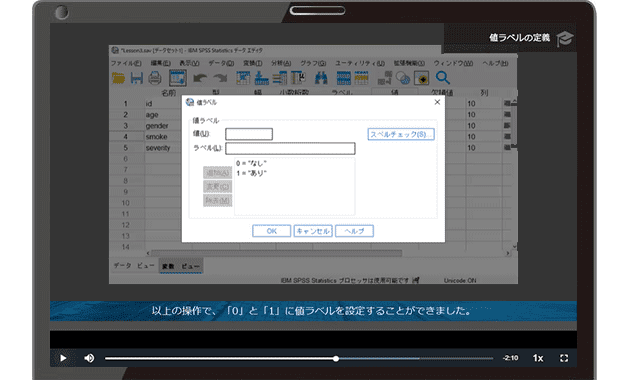Play the tutorial video
This screenshot has width=630, height=380.
pyautogui.click(x=63, y=358)
